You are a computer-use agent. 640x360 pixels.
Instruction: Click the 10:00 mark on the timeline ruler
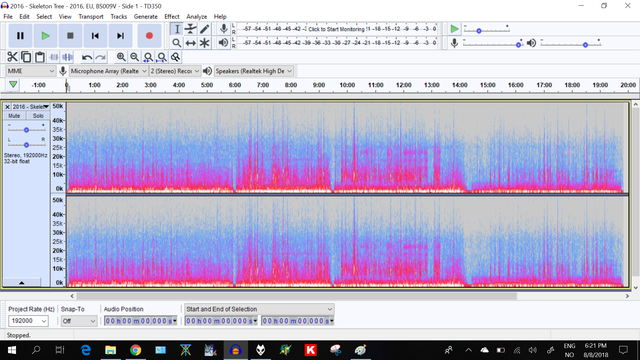[347, 85]
